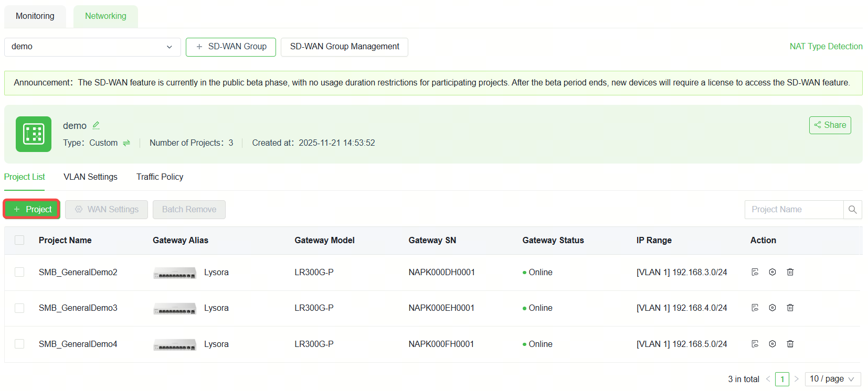Click the search magnifier icon
Screen dimensions: 868x391
pyautogui.click(x=852, y=210)
